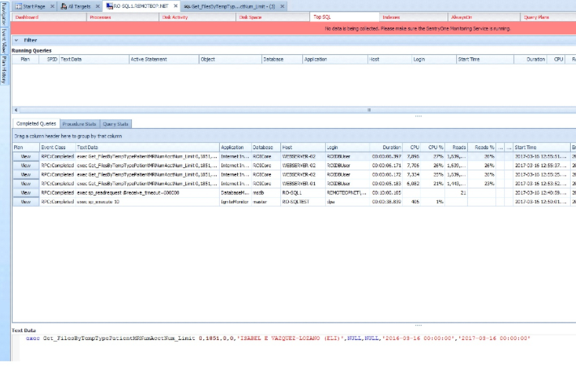Sort Completed Queries by Application column
576x384 pixels.
(x=235, y=147)
